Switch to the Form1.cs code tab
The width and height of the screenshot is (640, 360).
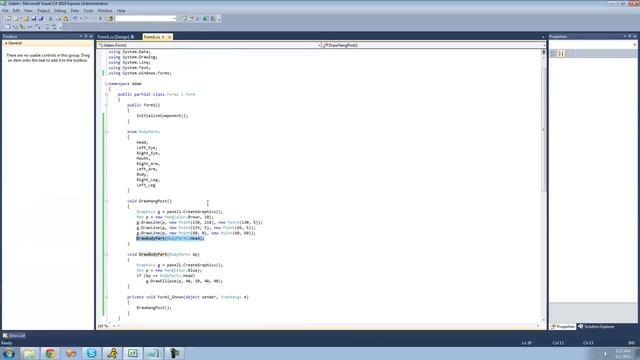[152, 37]
